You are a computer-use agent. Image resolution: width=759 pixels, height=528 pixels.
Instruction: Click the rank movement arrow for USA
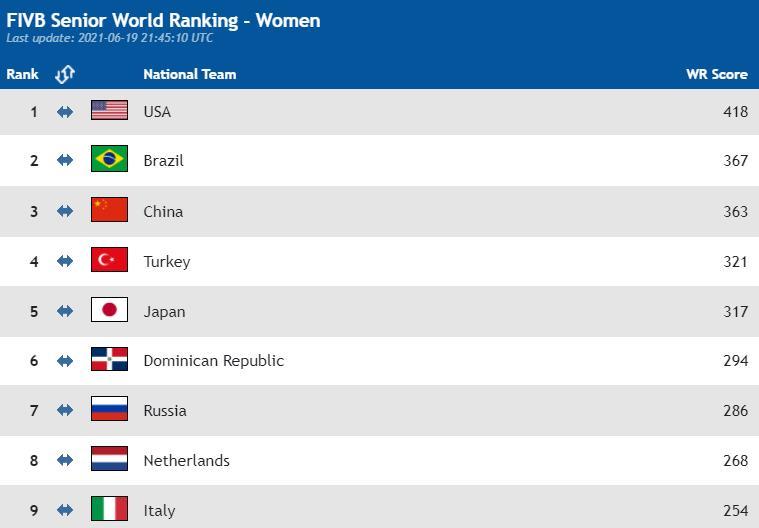click(x=65, y=112)
